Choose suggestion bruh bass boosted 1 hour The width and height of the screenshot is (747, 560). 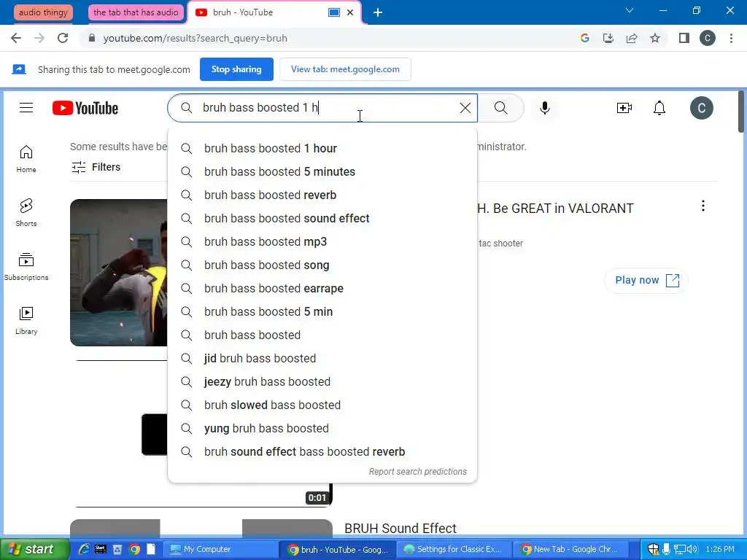click(x=322, y=149)
